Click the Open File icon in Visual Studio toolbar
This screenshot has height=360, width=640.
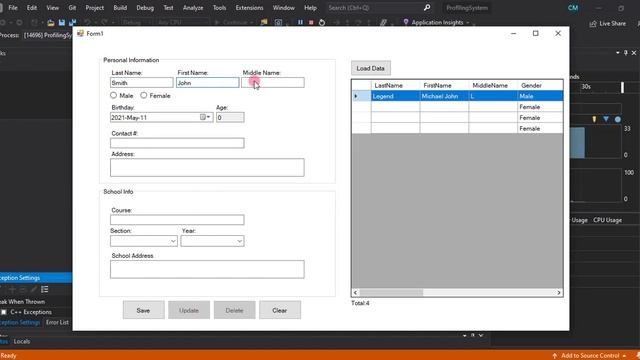click(51, 23)
